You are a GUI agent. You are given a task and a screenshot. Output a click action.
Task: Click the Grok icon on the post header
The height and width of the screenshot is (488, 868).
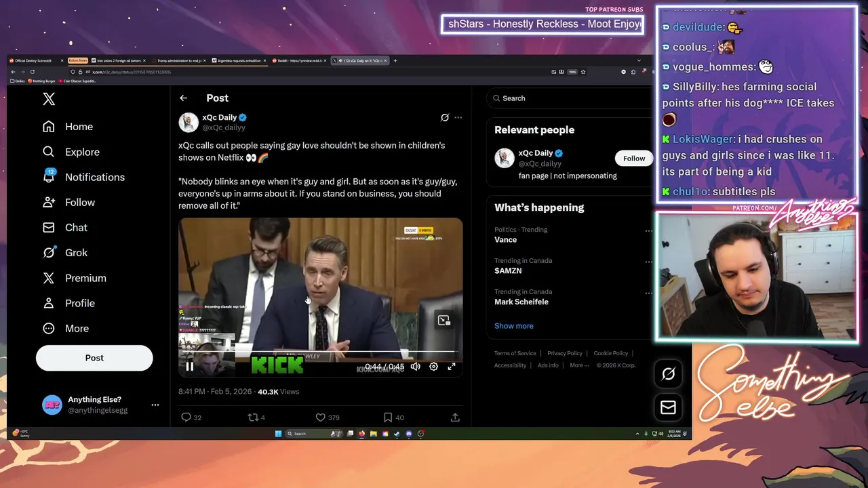pos(445,117)
